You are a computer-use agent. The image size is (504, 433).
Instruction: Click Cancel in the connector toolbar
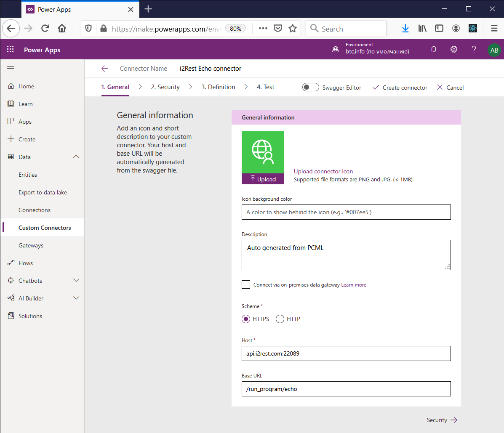(451, 88)
